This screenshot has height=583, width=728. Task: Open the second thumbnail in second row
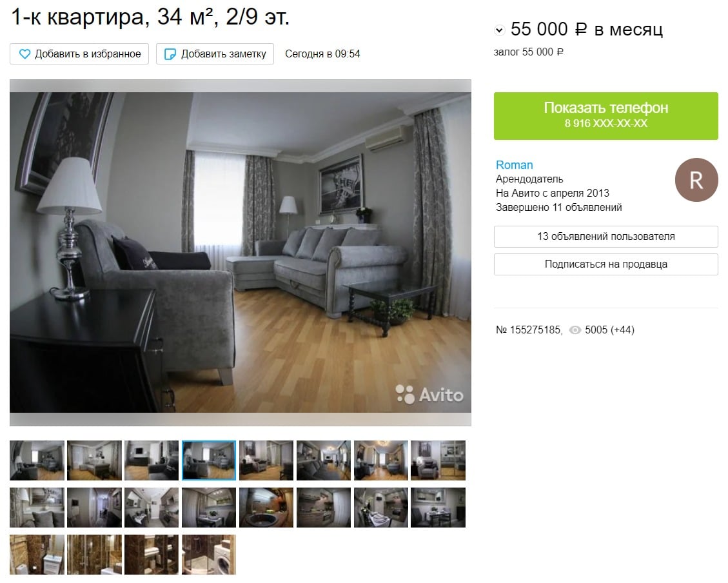tap(94, 508)
